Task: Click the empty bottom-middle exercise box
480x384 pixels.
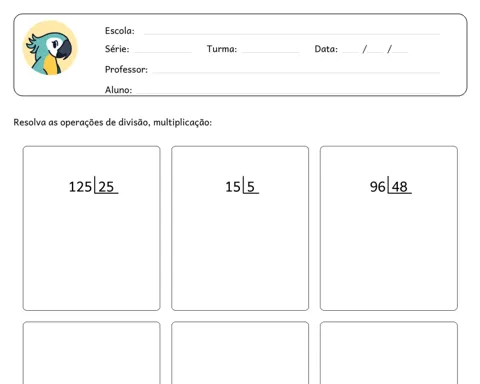Action: tap(240, 353)
